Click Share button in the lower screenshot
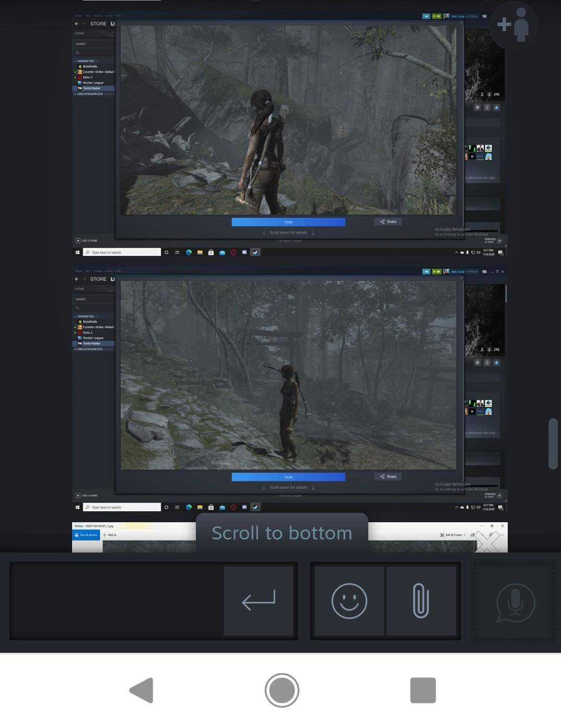 (x=388, y=477)
